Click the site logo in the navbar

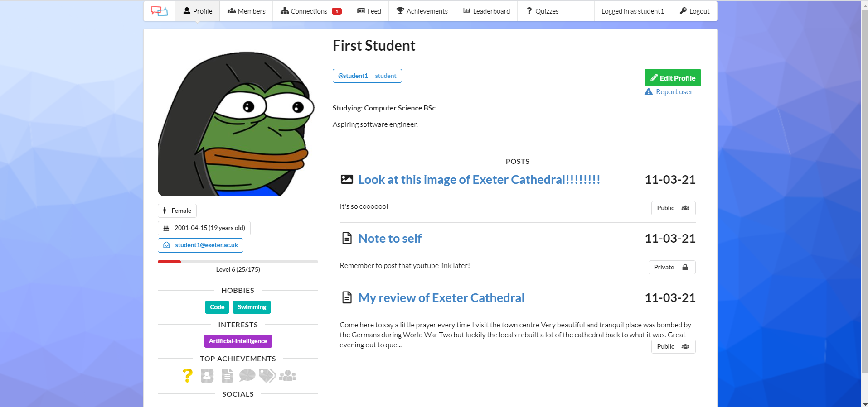[159, 11]
